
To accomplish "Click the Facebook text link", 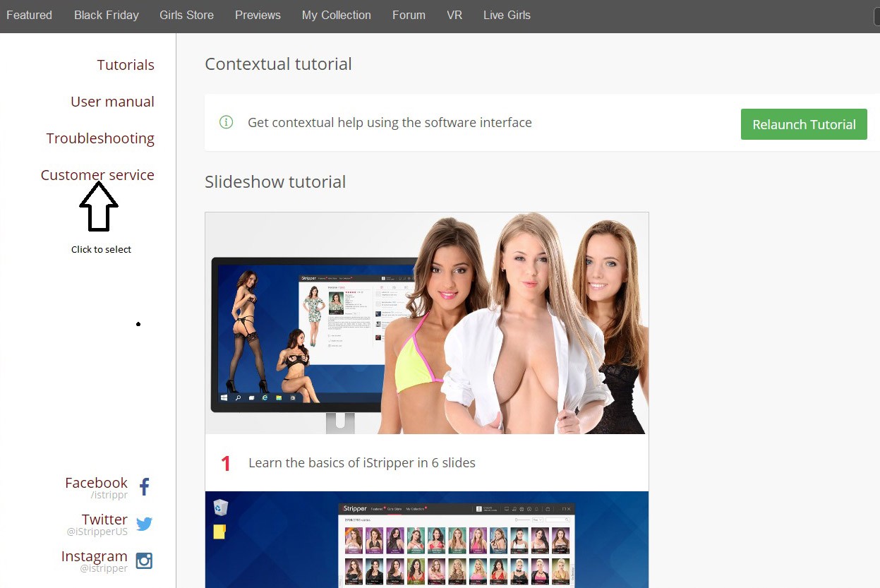I will [x=96, y=483].
